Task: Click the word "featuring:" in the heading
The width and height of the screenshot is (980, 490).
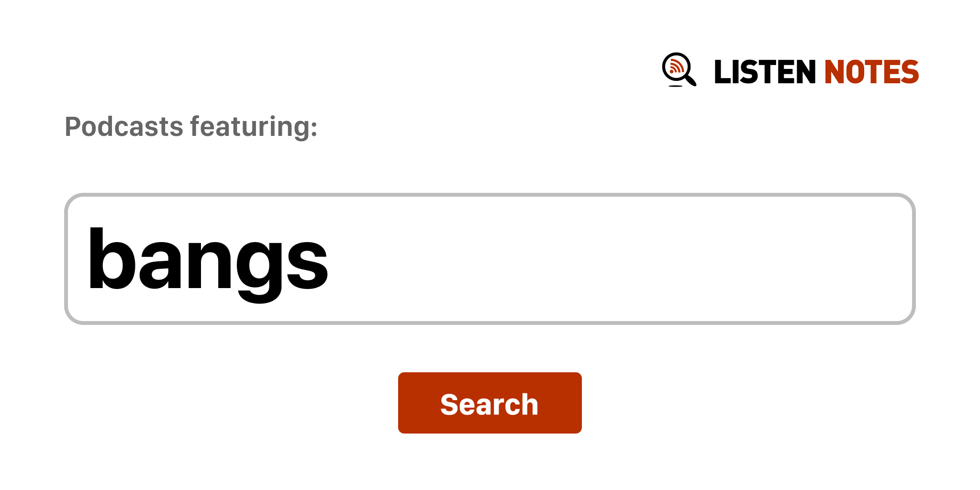Action: click(254, 127)
